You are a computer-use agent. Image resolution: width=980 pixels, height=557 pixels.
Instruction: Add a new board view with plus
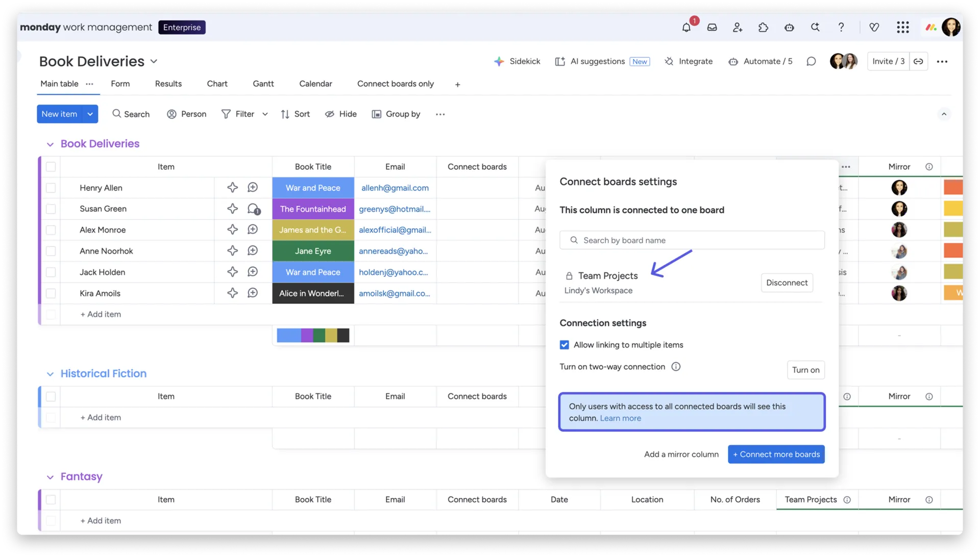[x=458, y=85]
